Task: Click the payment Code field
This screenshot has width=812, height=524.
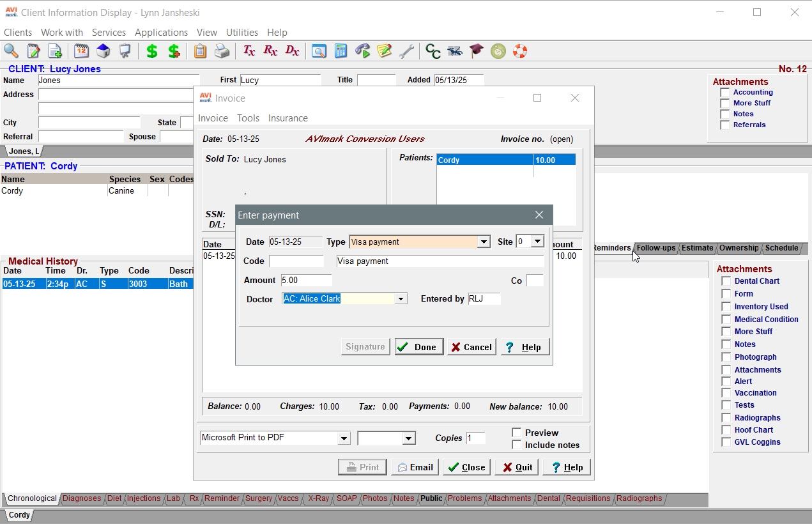Action: click(x=296, y=261)
